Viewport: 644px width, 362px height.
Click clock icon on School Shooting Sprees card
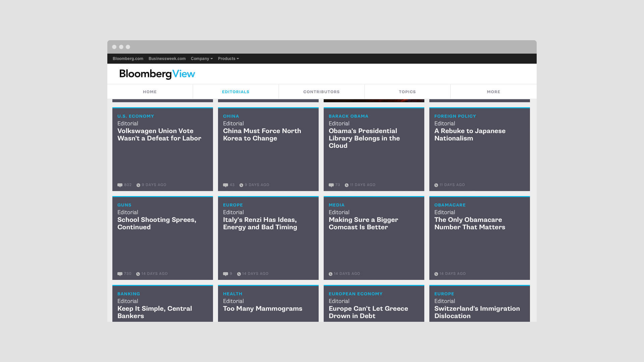click(x=138, y=274)
